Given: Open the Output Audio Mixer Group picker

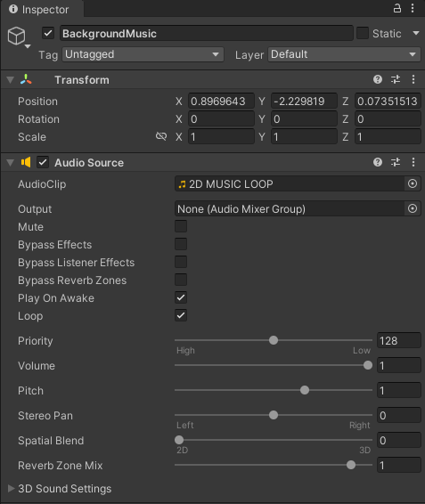Looking at the screenshot, I should pyautogui.click(x=413, y=208).
